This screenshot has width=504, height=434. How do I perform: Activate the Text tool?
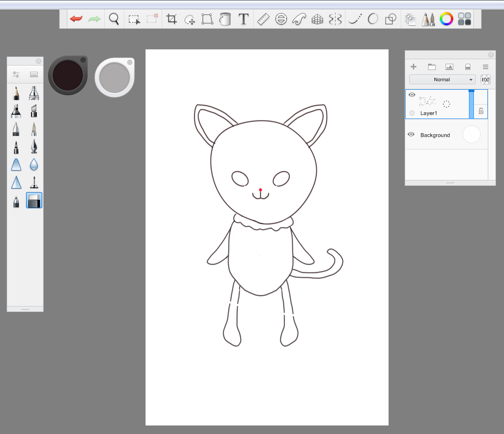(x=243, y=19)
